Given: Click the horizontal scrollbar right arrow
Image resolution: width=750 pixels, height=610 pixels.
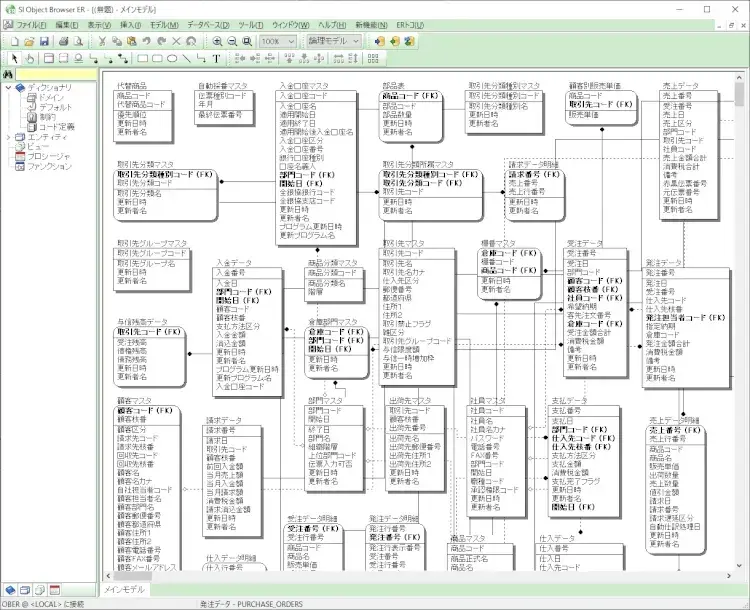Looking at the screenshot, I should (x=729, y=576).
